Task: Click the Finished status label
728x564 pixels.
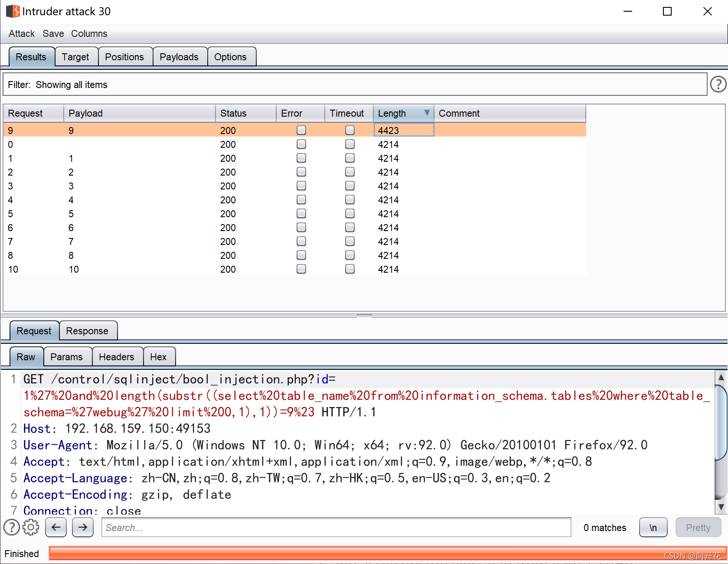Action: [22, 553]
